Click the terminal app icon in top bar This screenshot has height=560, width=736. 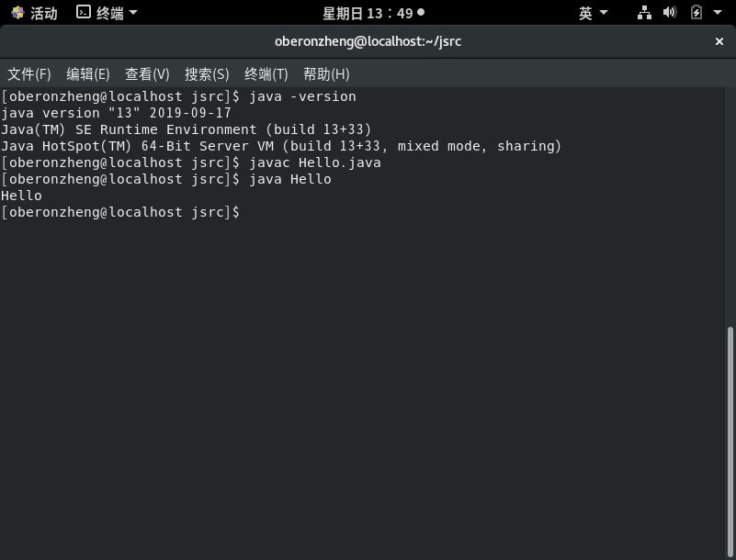(x=84, y=13)
